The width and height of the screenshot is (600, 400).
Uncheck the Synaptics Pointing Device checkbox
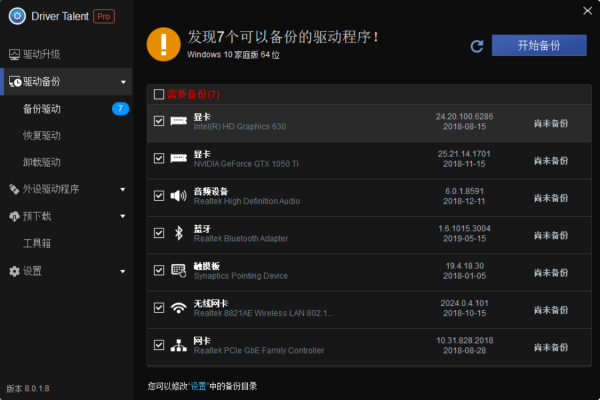(159, 270)
